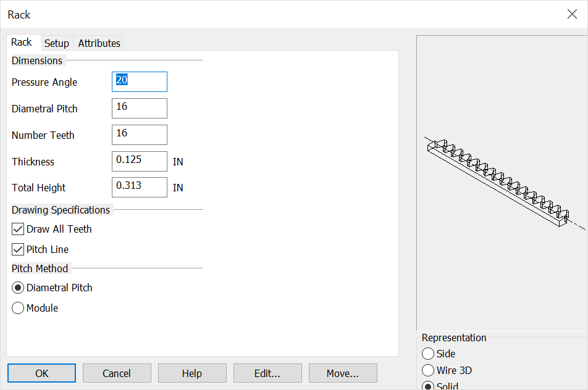Image resolution: width=588 pixels, height=390 pixels.
Task: Select Module as the pitch method
Action: pyautogui.click(x=17, y=308)
